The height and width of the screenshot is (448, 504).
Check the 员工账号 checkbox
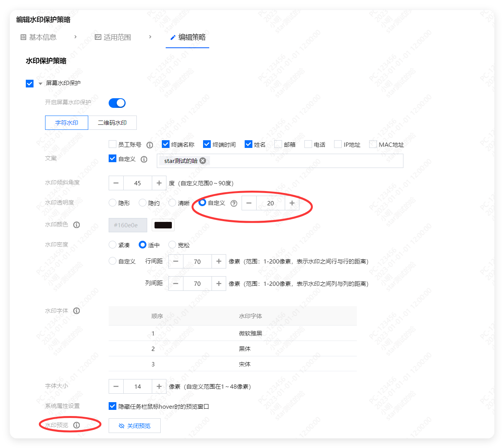click(x=113, y=144)
